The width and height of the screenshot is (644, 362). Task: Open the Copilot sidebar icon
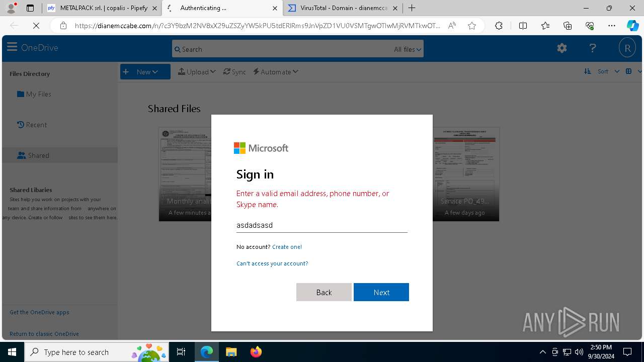632,26
